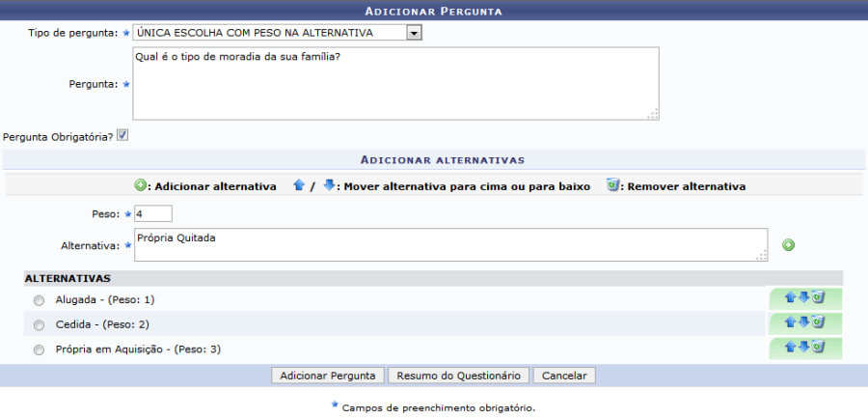
Task: Open the Tipo de pergunta dropdown
Action: [x=414, y=33]
